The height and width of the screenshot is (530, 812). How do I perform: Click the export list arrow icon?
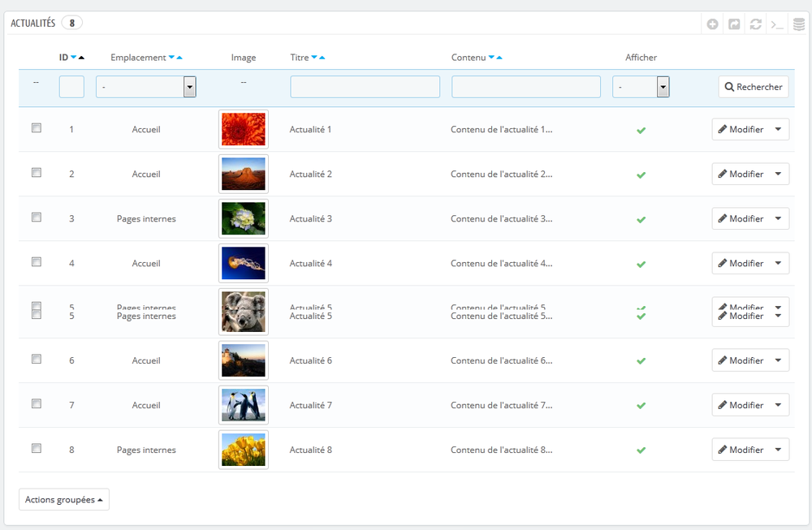(734, 24)
